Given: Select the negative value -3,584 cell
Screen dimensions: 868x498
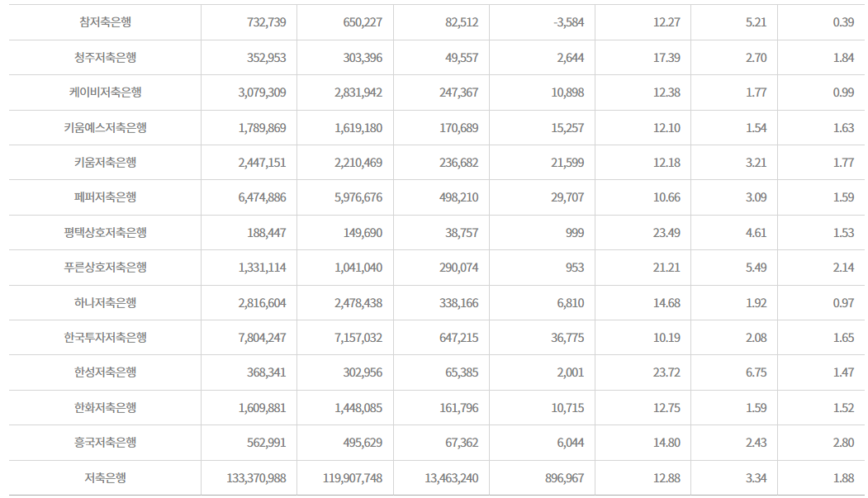Looking at the screenshot, I should 568,22.
